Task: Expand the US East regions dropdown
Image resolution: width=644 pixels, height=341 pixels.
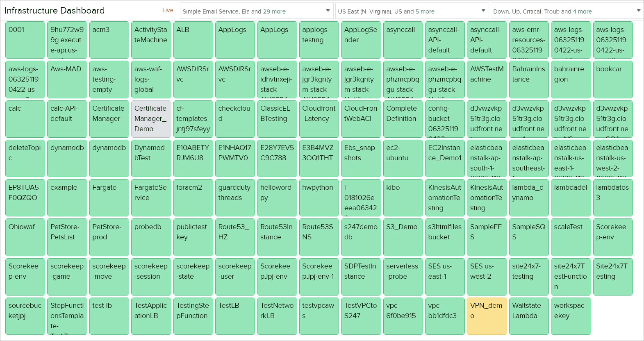Action: 412,11
